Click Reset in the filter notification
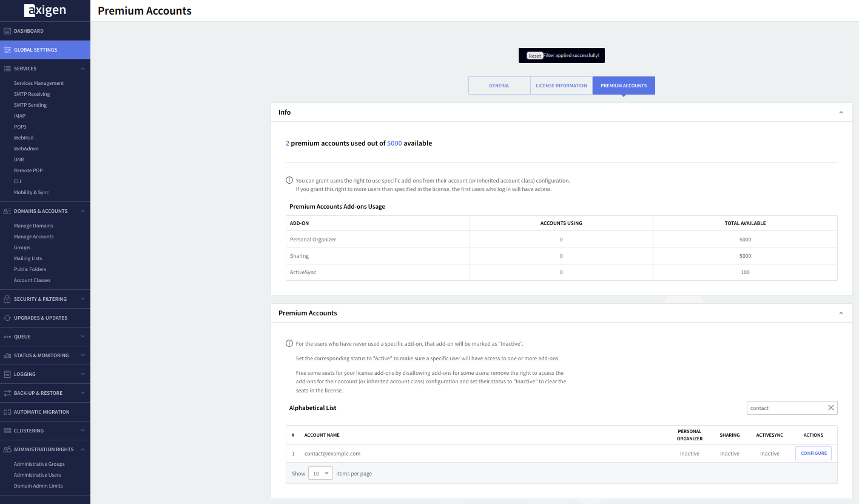The width and height of the screenshot is (859, 504). point(534,56)
